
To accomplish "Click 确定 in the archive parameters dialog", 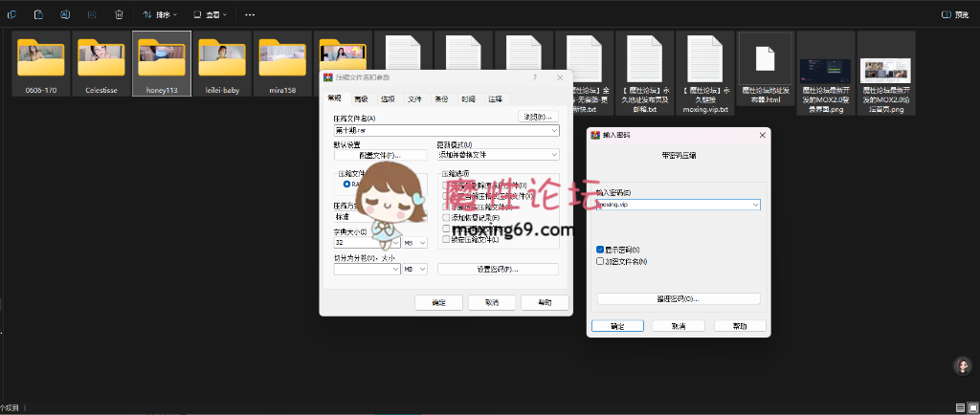I will point(438,303).
